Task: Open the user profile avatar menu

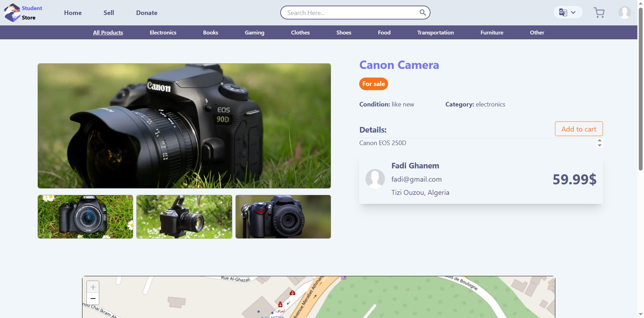Action: click(625, 13)
